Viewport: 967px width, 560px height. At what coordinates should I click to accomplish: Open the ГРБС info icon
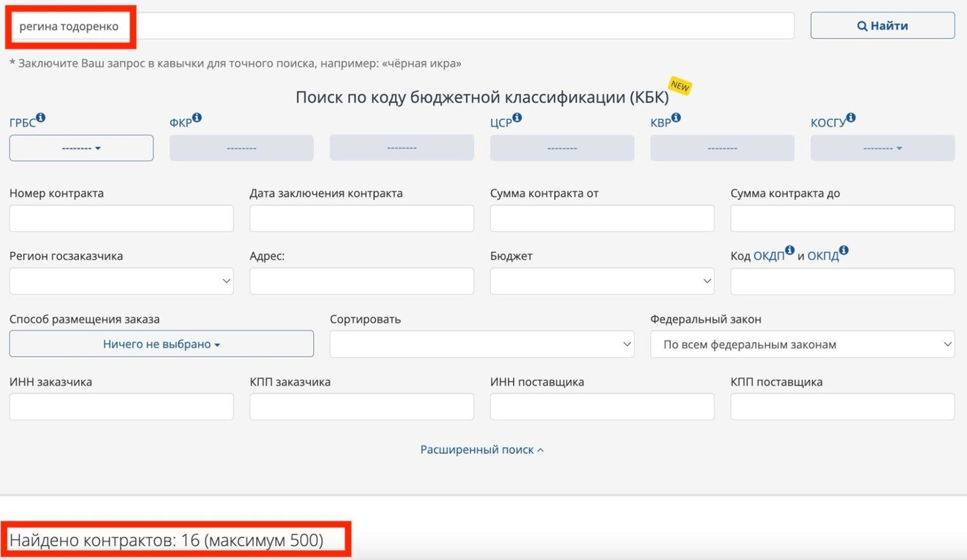pos(41,118)
